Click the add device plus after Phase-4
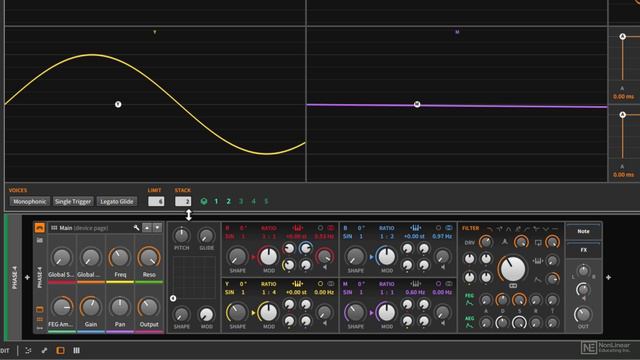This screenshot has height=360, width=640. (609, 278)
